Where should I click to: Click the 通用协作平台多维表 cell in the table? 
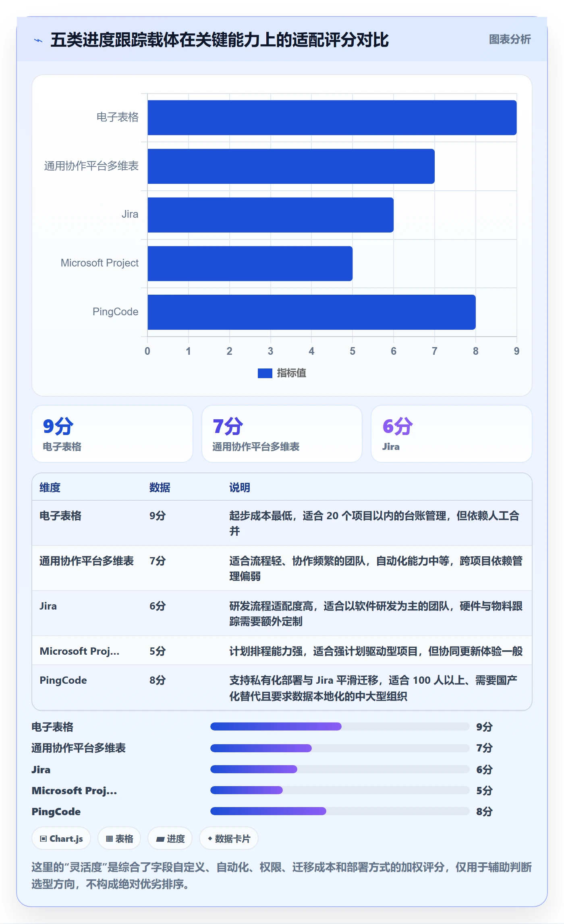87,561
